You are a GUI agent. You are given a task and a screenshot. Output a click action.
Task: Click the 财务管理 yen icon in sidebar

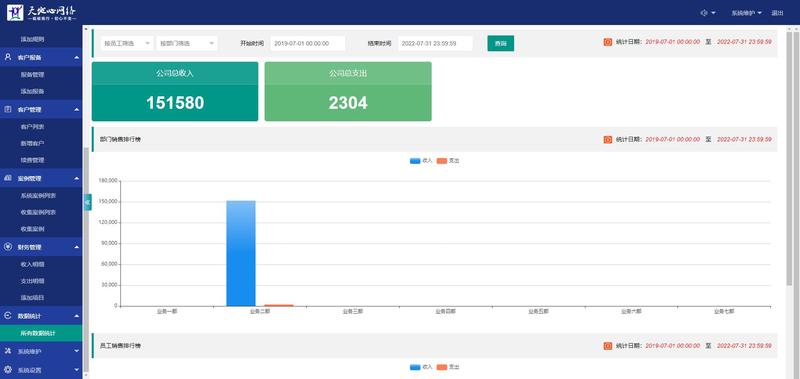coord(8,247)
